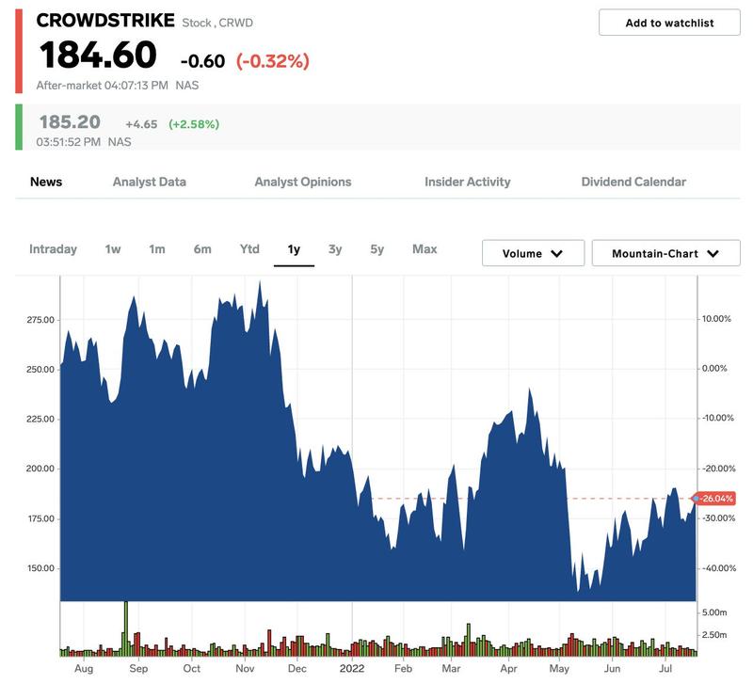
Task: Switch chart range to Ytd
Action: point(249,249)
